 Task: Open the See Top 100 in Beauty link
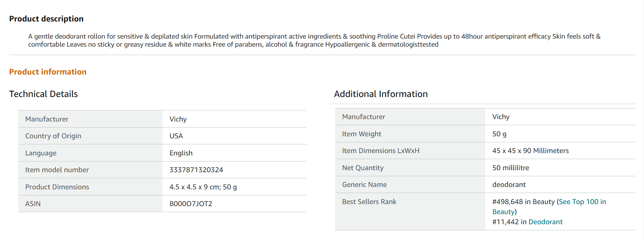click(582, 202)
